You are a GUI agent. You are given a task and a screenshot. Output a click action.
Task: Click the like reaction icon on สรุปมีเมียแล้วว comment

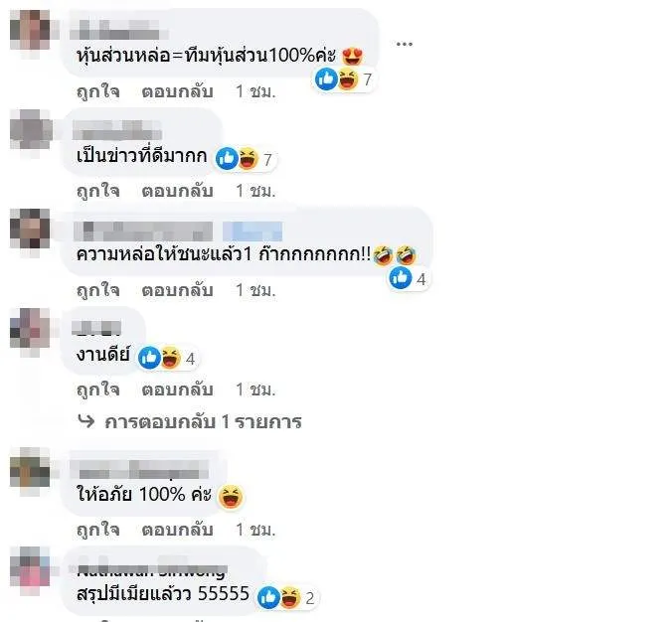(268, 597)
